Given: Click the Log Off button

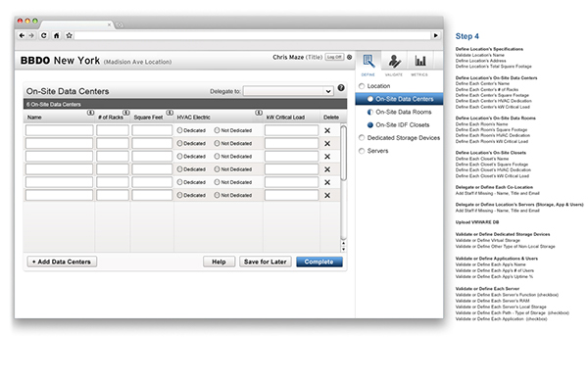Looking at the screenshot, I should point(334,57).
